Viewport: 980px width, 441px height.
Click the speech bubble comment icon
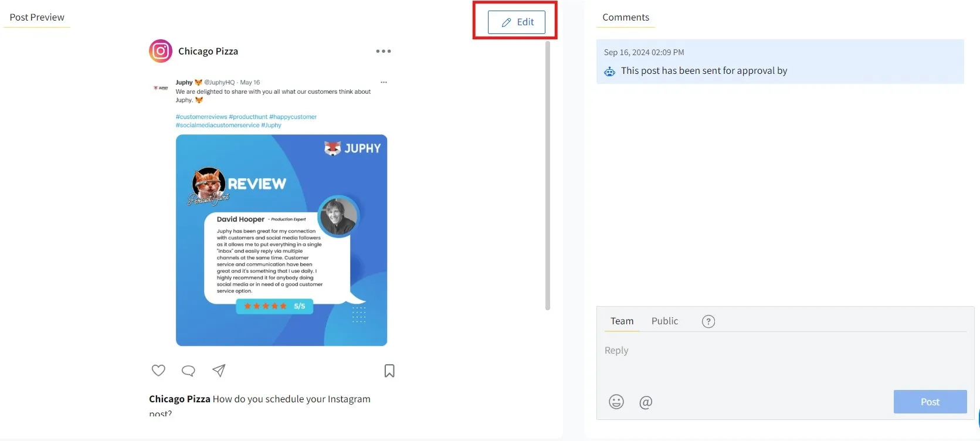pyautogui.click(x=188, y=371)
